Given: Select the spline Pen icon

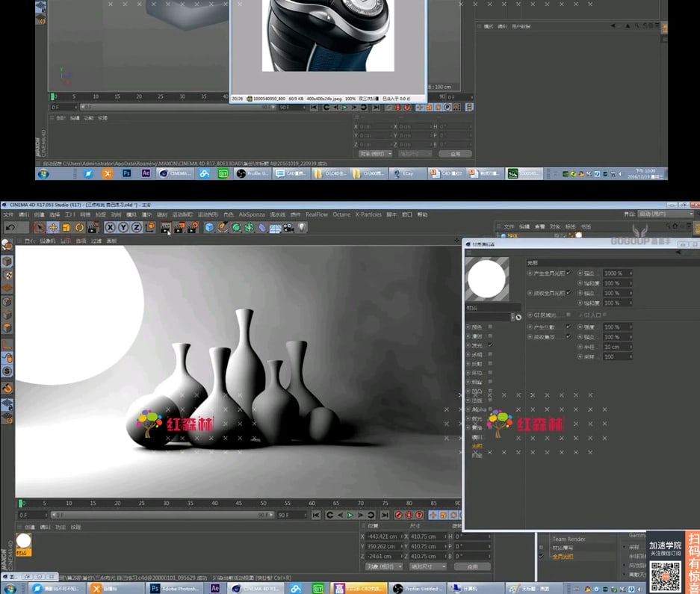Looking at the screenshot, I should pos(223,227).
